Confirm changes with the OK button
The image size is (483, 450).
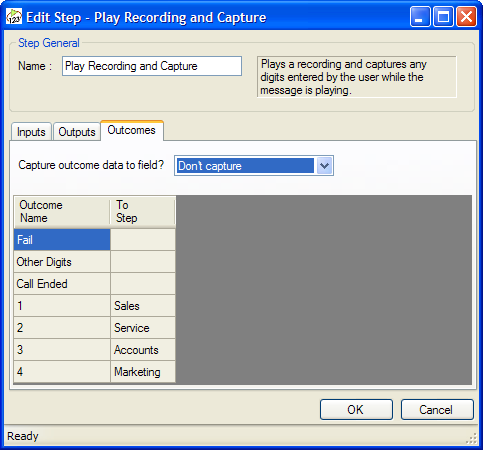point(356,409)
